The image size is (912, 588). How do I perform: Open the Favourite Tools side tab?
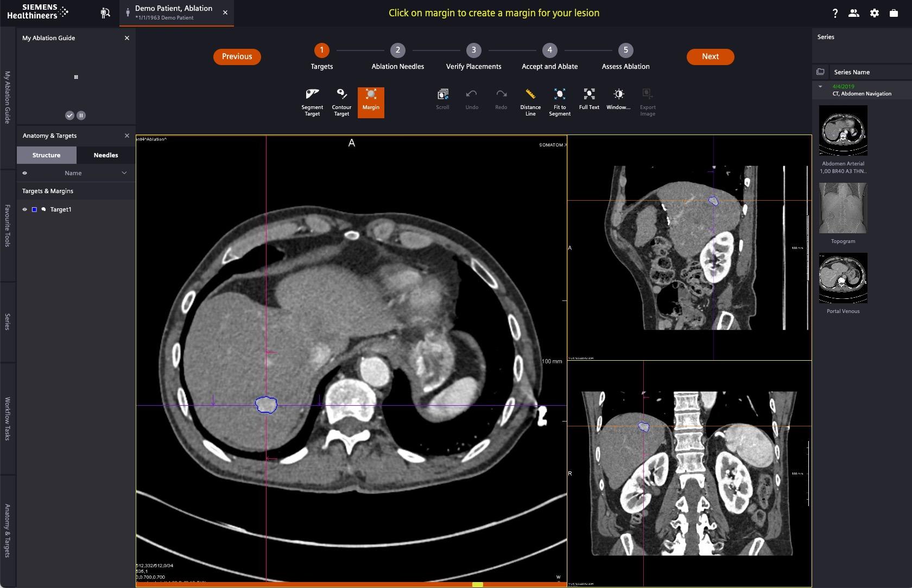(x=8, y=226)
